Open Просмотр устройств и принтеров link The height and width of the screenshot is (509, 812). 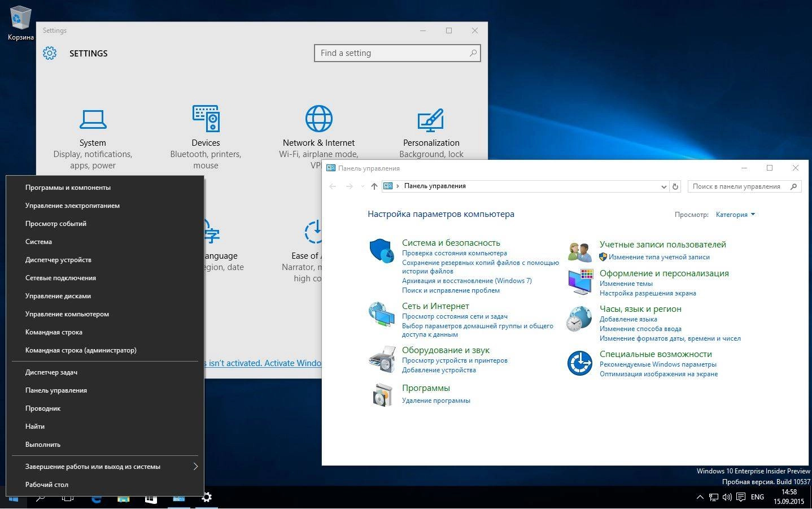455,360
